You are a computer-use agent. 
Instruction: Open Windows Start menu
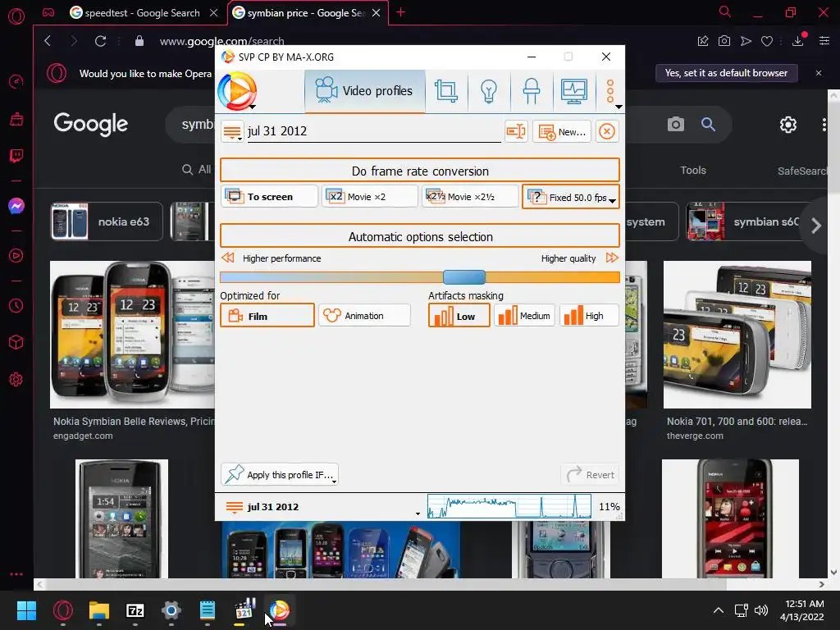[26, 610]
